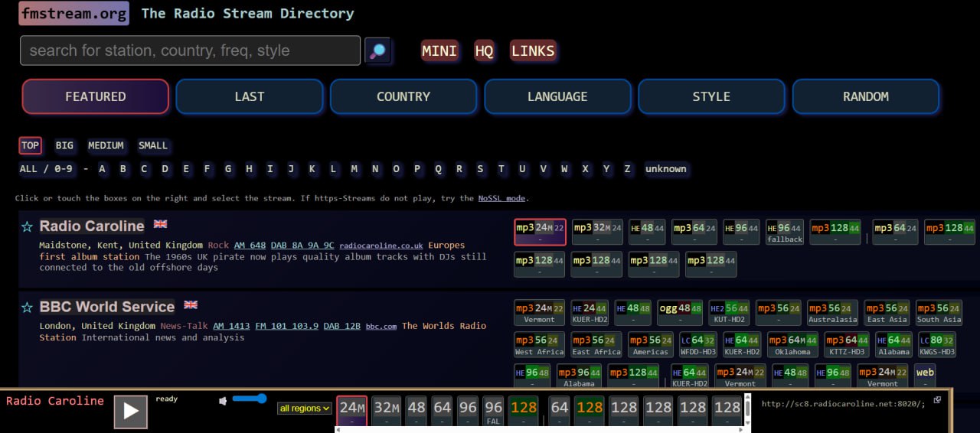Select BBC's East Asia stream box
This screenshot has width=980, height=433.
pos(887,312)
